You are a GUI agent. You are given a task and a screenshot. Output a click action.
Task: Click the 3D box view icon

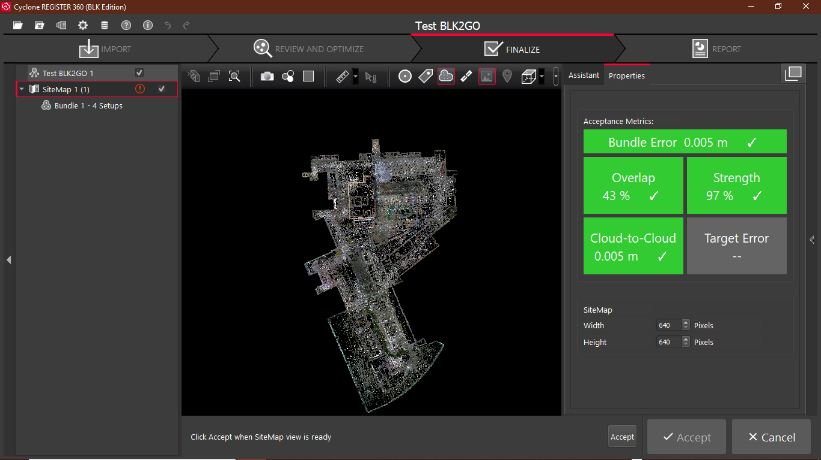click(x=529, y=76)
